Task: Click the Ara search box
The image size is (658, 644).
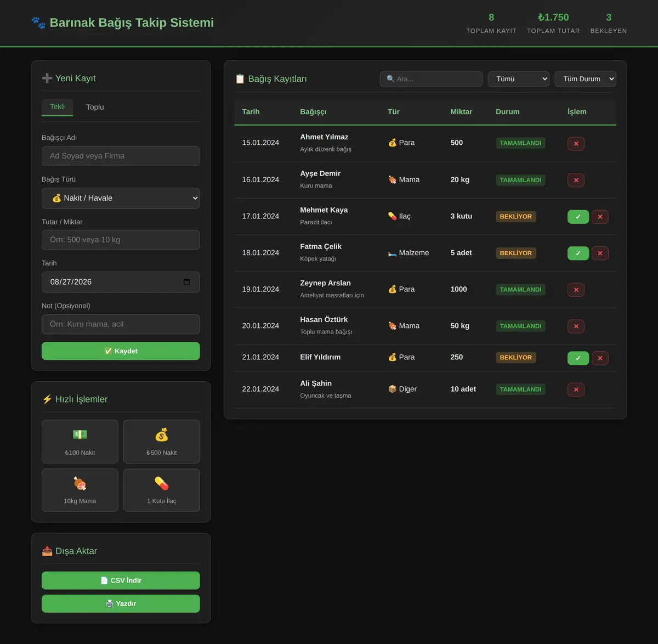Action: (431, 79)
